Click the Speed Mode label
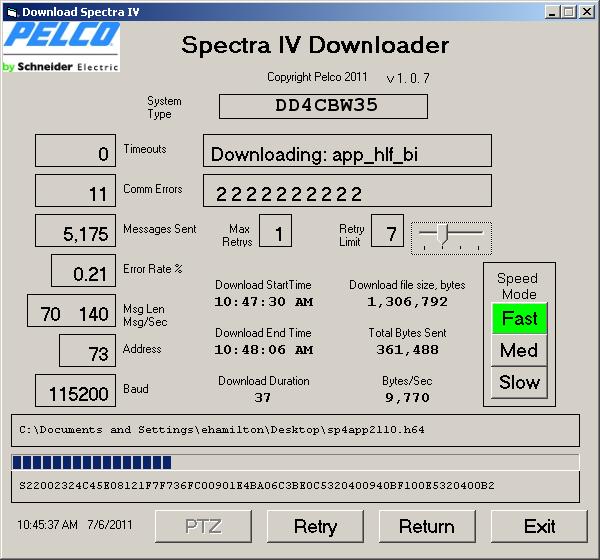The width and height of the screenshot is (600, 560). (x=518, y=286)
